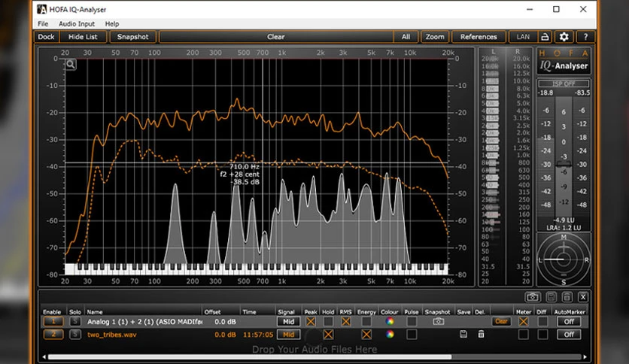Click the left scroll arrow of the list
Viewport: 629px width, 364px height.
tap(44, 356)
